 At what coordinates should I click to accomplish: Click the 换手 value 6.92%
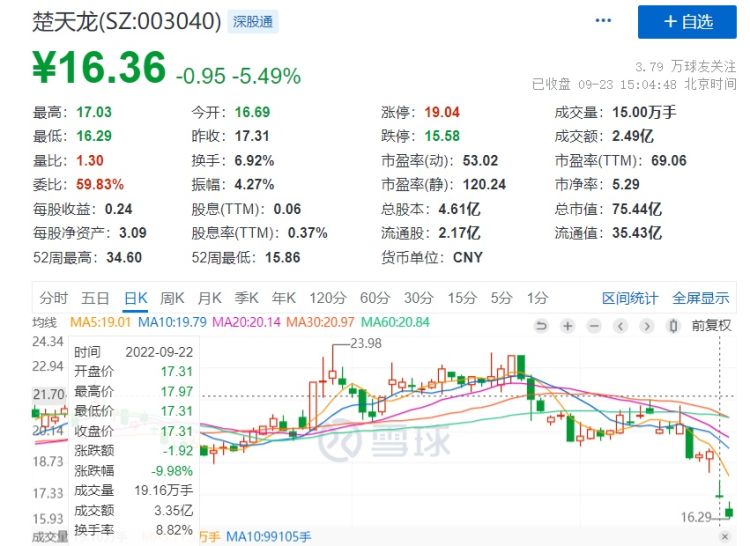pyautogui.click(x=254, y=161)
